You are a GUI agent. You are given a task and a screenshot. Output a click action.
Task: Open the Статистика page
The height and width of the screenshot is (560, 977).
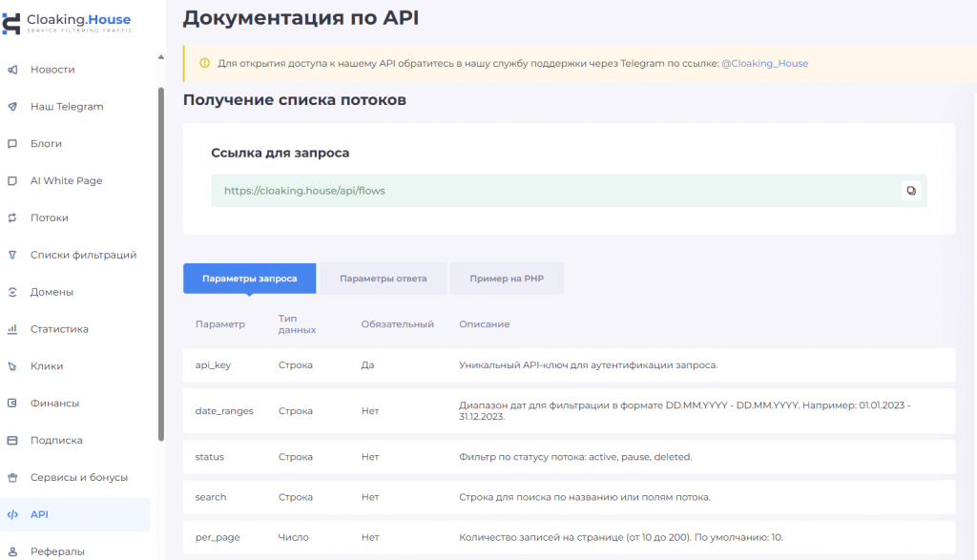click(x=59, y=329)
